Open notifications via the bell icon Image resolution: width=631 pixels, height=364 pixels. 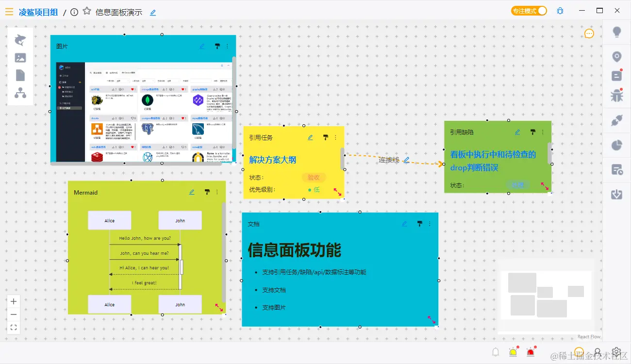[496, 352]
